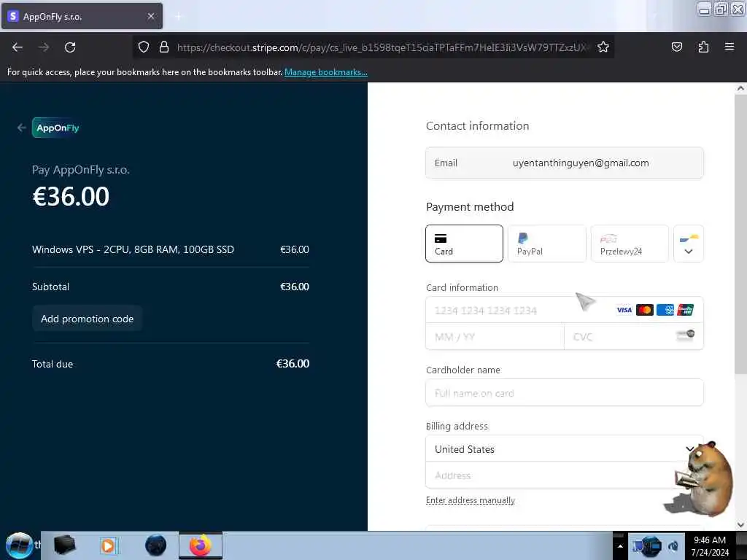Open tracking protection shield icon
Viewport: 747px width, 560px height.
(144, 47)
